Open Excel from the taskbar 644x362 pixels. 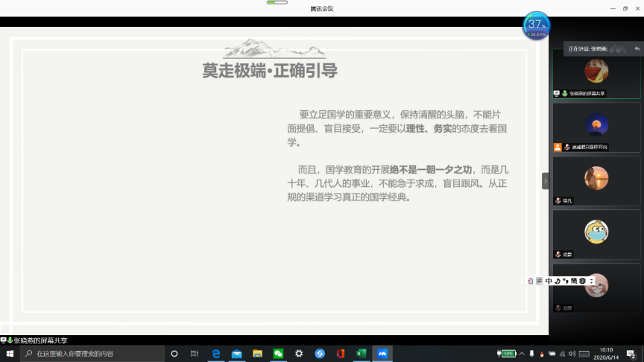point(362,354)
